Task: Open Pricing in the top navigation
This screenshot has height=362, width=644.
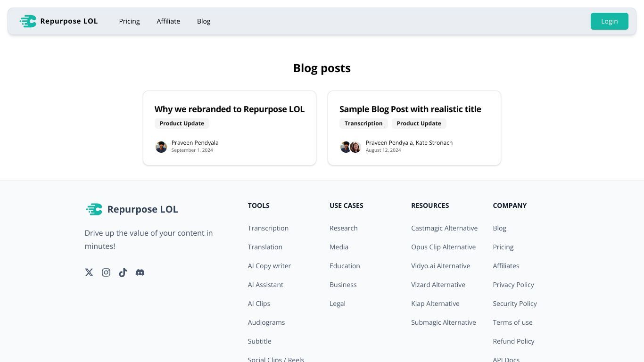Action: (129, 21)
